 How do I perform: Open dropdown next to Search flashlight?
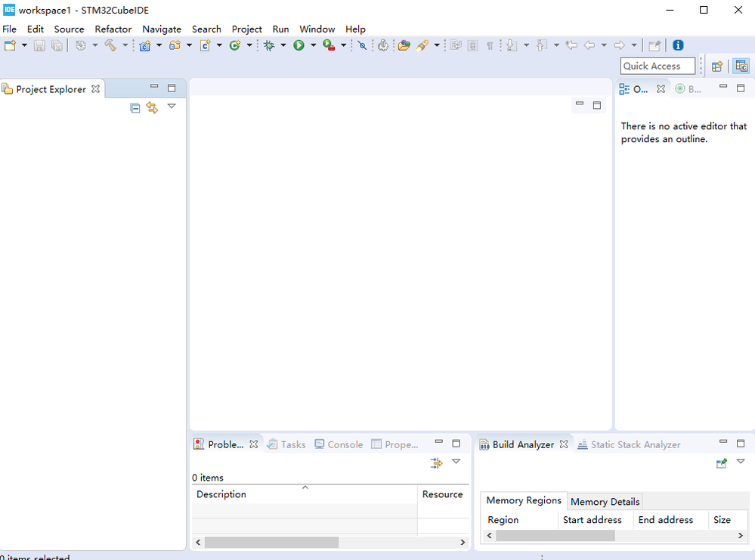(x=437, y=45)
